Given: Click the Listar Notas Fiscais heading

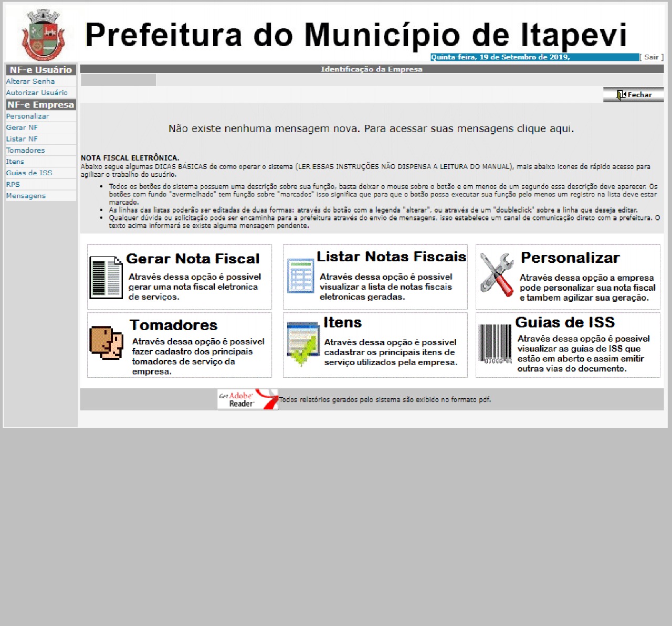Looking at the screenshot, I should pyautogui.click(x=391, y=257).
